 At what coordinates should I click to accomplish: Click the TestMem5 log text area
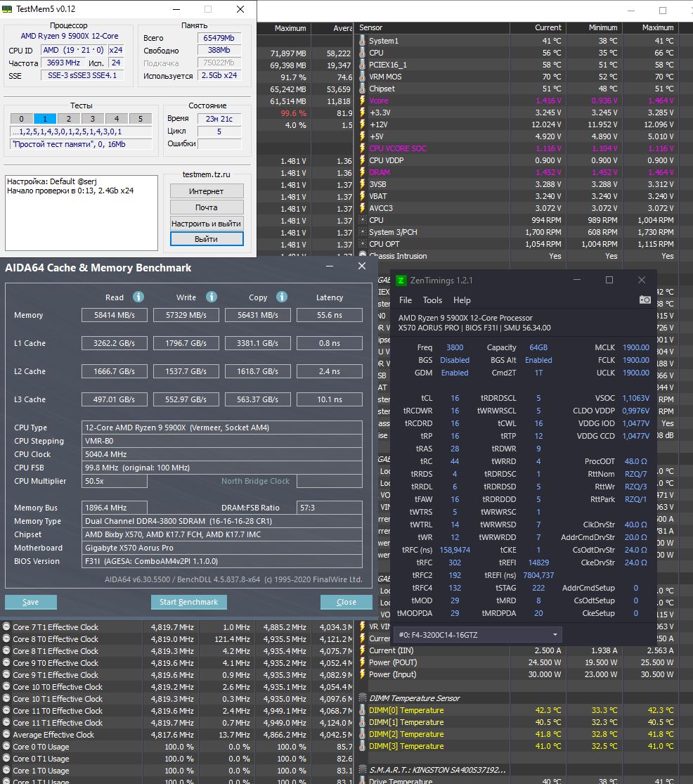point(82,212)
